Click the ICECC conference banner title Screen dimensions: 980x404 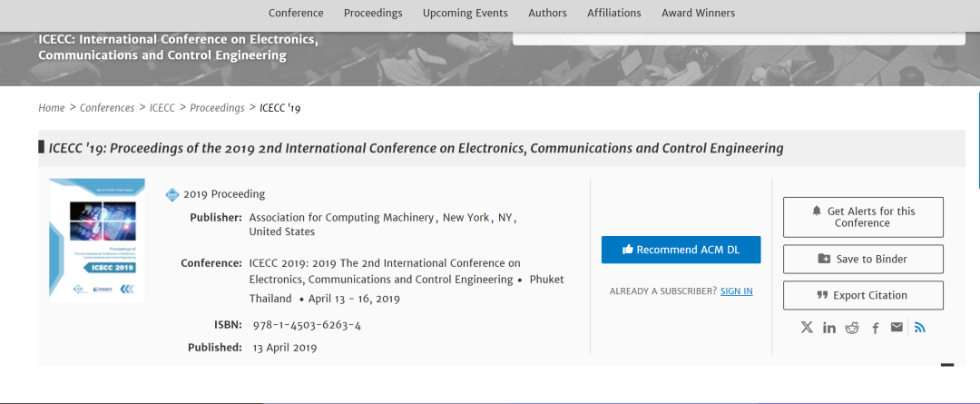coord(178,47)
